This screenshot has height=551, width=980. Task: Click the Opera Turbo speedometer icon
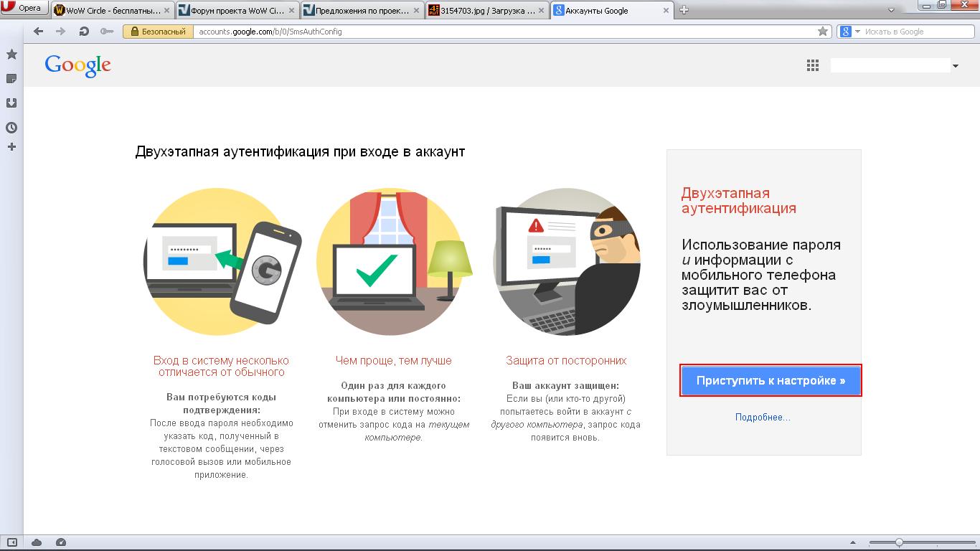point(61,543)
